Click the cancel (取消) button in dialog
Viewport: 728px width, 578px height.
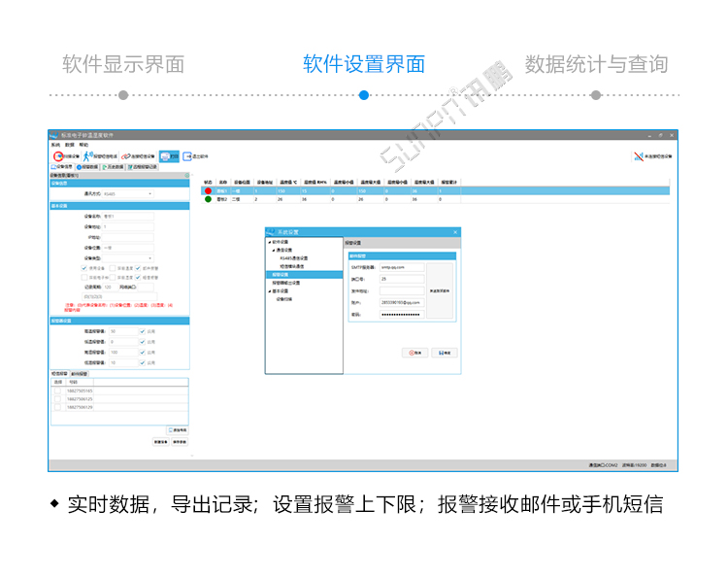[x=414, y=353]
